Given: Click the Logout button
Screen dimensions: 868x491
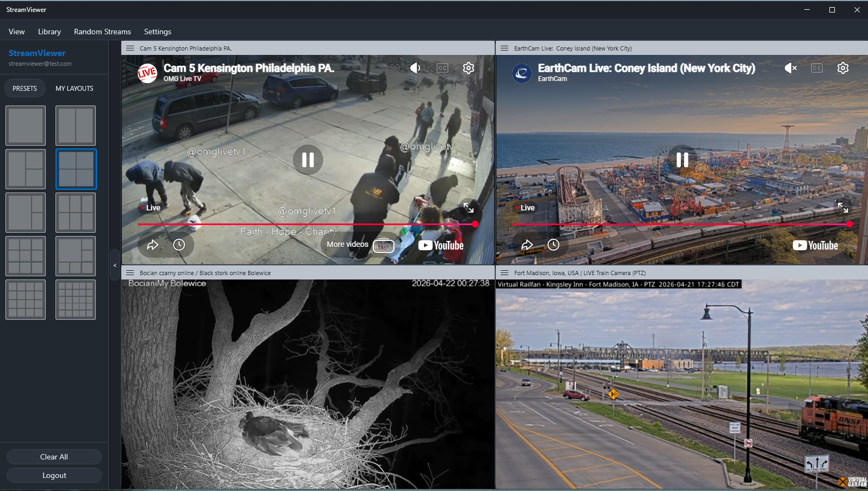Looking at the screenshot, I should [x=54, y=475].
